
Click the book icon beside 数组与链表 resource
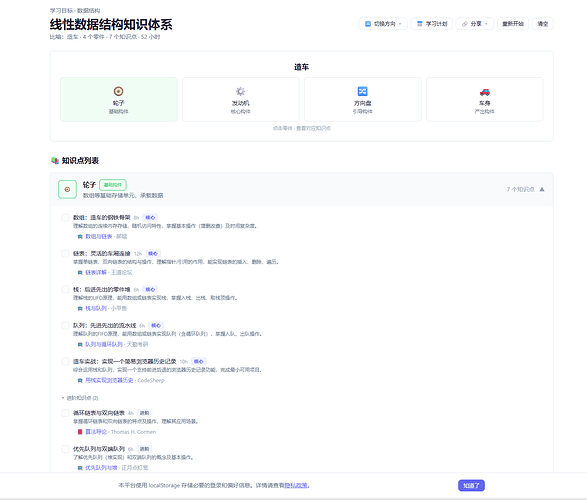tap(80, 237)
